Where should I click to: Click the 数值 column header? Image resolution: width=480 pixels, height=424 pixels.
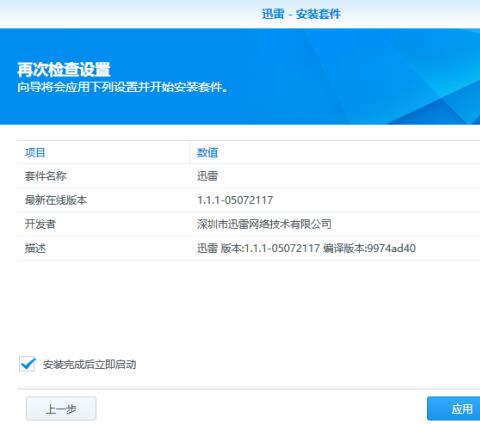point(207,153)
